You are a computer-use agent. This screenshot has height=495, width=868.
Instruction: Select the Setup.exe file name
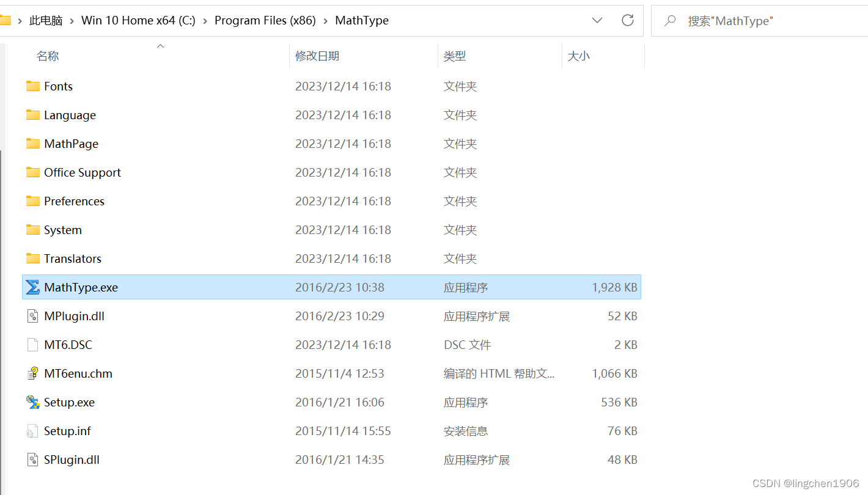click(x=69, y=402)
